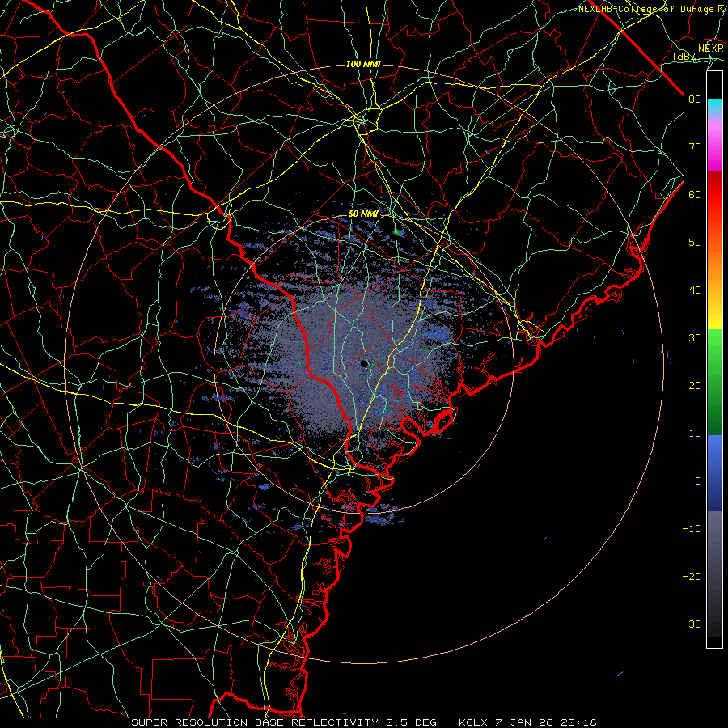
Task: Click the 30 value on the dBZ scale
Action: (x=695, y=338)
